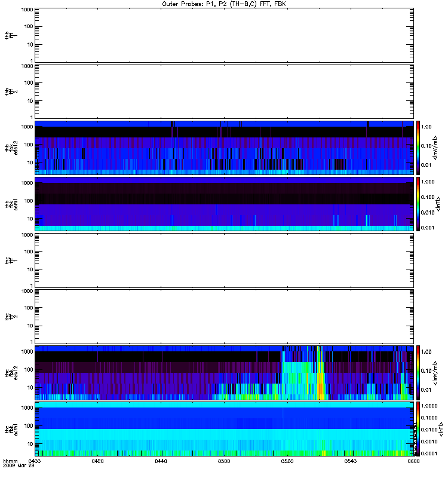Click the 'thc fbk scm1' y-axis label
Viewport: 448px width, 478px height.
tap(11, 429)
